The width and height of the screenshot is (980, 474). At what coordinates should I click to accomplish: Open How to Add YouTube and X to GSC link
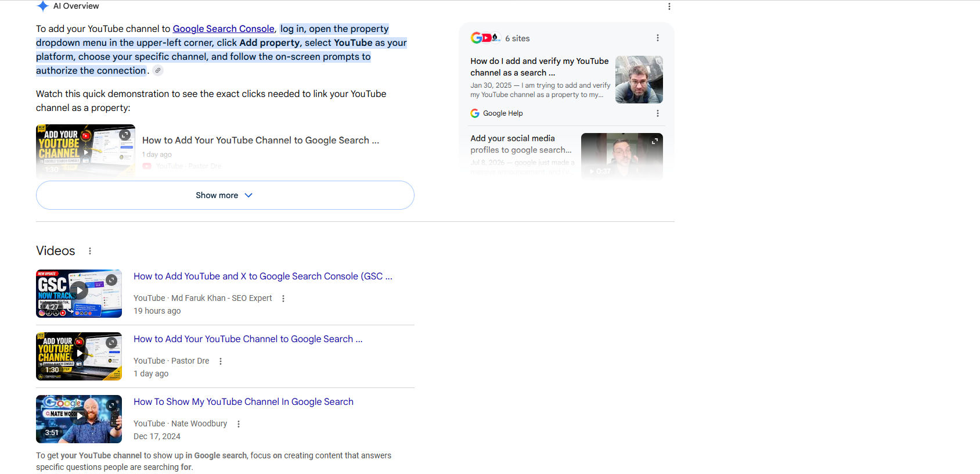pyautogui.click(x=263, y=276)
